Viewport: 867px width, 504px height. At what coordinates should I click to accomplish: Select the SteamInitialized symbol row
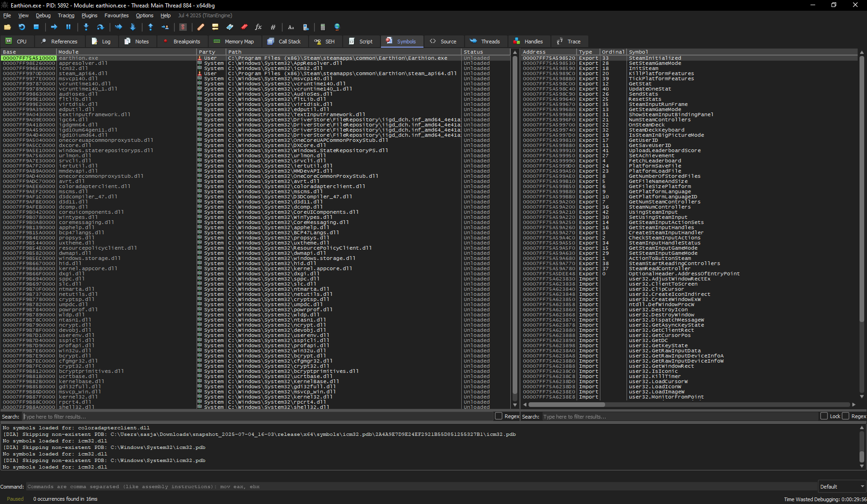tap(689, 58)
